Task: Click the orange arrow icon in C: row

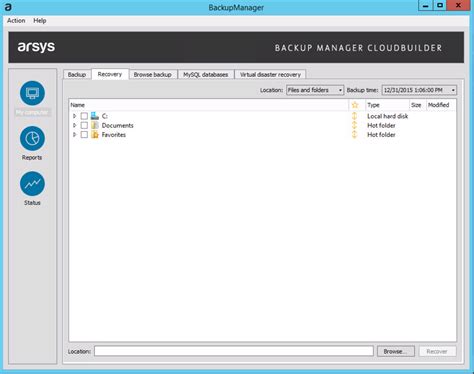Action: click(x=355, y=116)
